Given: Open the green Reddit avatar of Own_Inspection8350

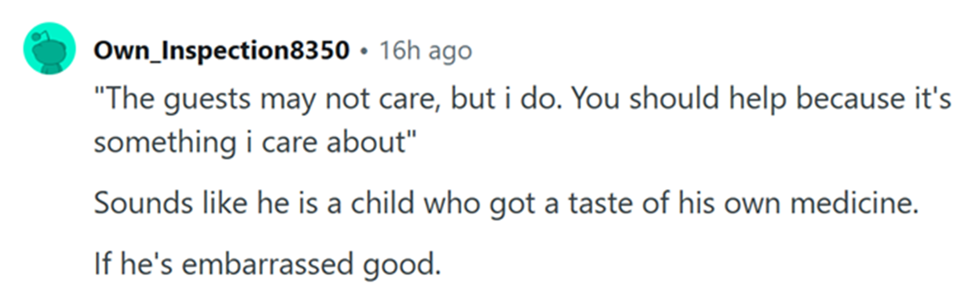Looking at the screenshot, I should [50, 48].
